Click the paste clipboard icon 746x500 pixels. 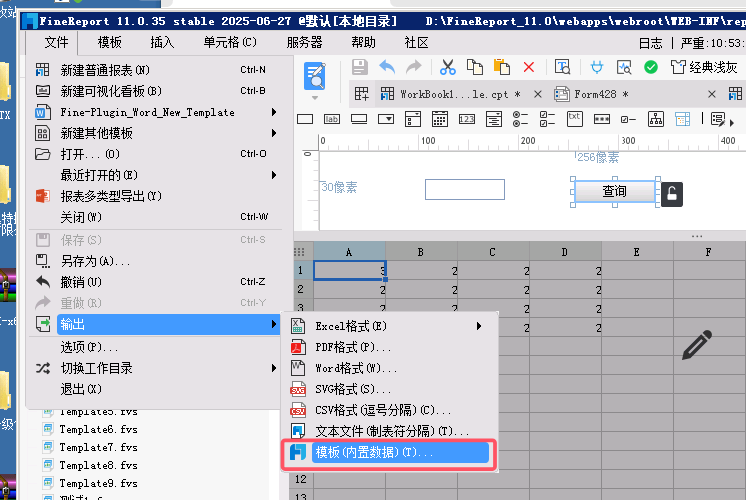point(501,67)
